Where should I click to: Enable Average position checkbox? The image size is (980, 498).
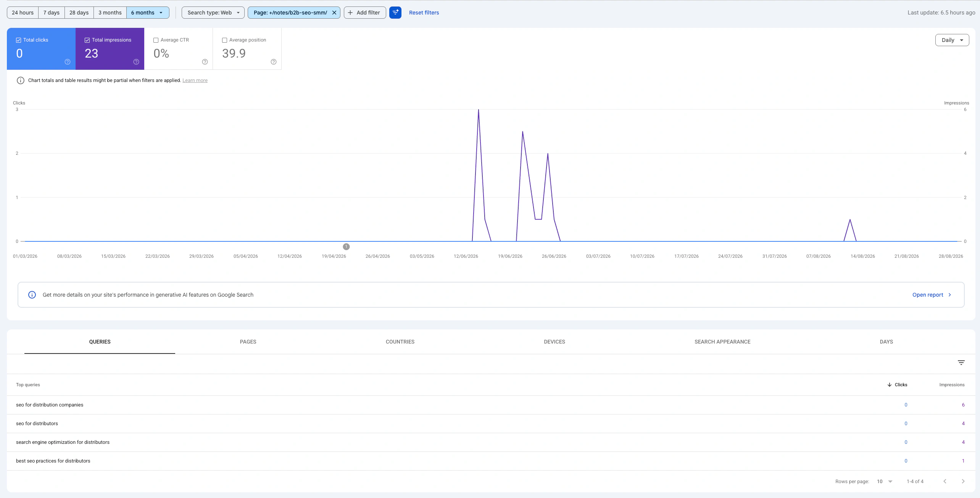224,40
